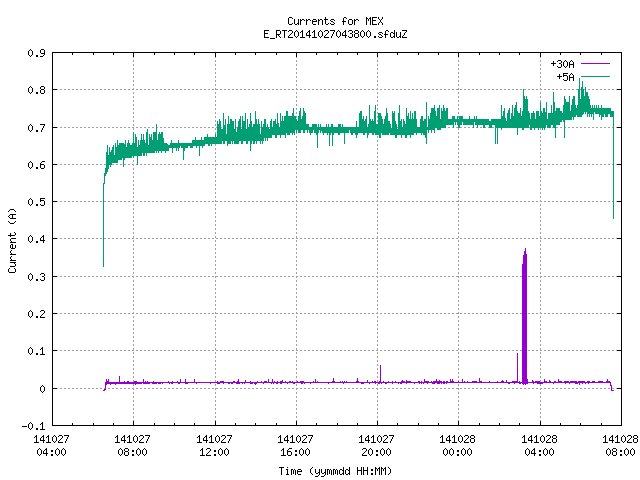Image resolution: width=640 pixels, height=480 pixels.
Task: Click the 0.5 y-axis tick label
Action: tap(36, 202)
